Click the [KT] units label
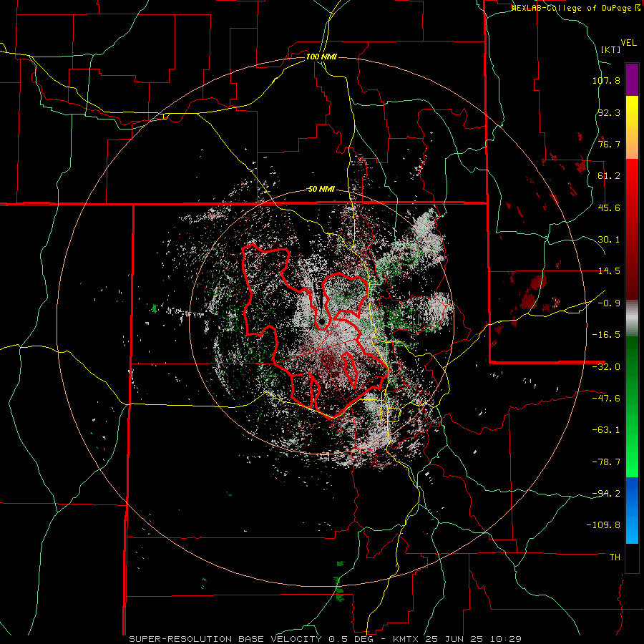The height and width of the screenshot is (644, 644). [x=611, y=49]
